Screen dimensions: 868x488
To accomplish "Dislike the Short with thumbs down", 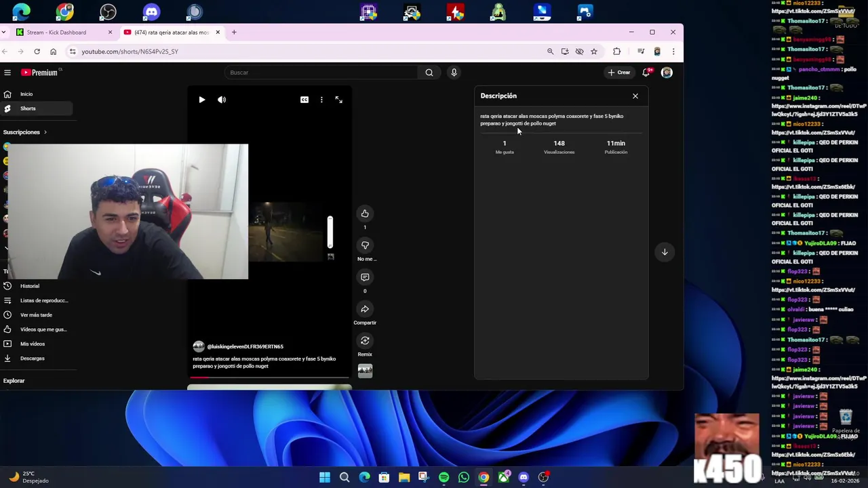I will 365,245.
